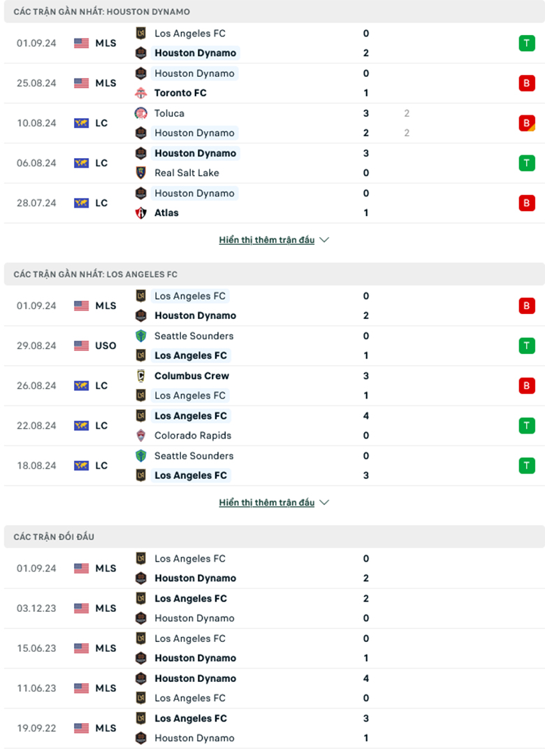The height and width of the screenshot is (756, 545).
Task: Click the red B badge for Toronto FC match
Action: pos(526,83)
